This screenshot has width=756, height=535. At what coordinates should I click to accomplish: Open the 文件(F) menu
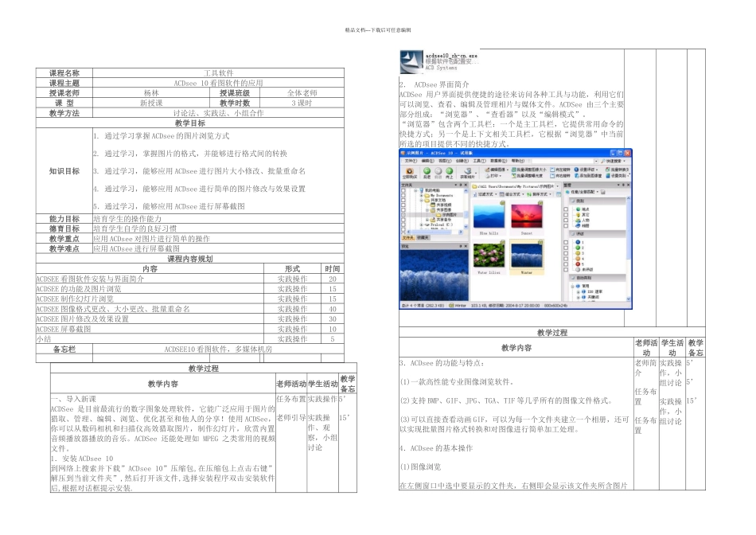tap(411, 161)
